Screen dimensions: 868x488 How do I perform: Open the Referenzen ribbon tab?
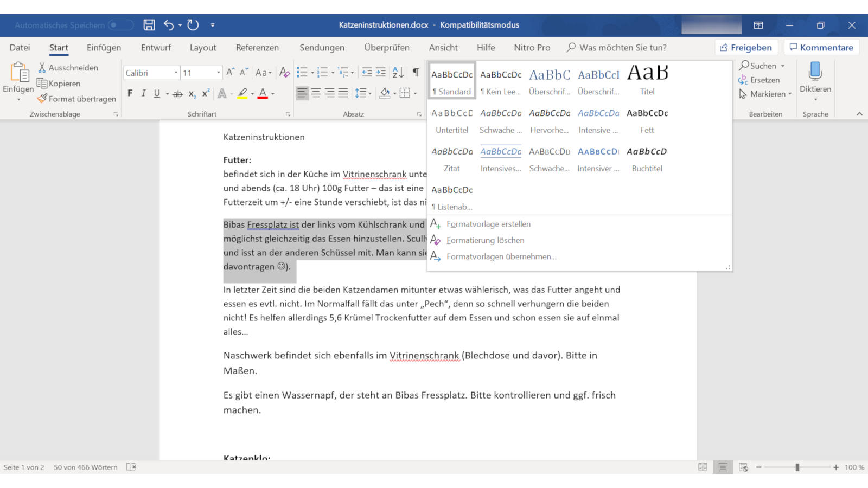[257, 48]
